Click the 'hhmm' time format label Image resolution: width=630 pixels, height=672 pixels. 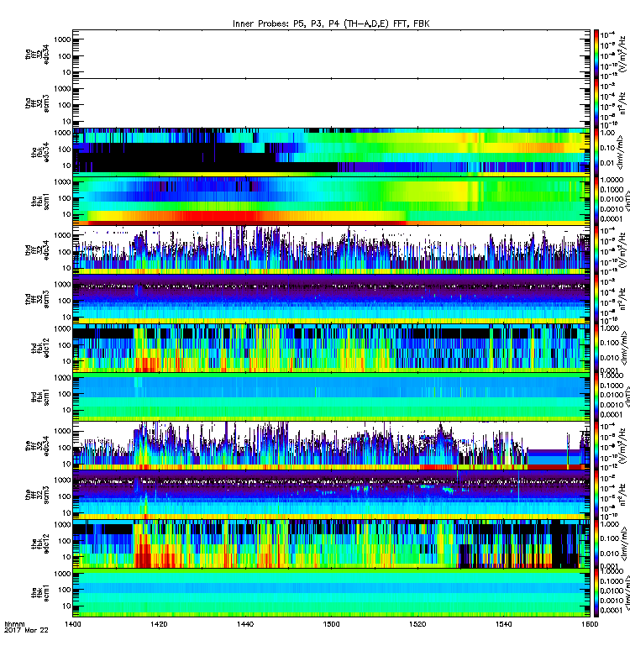(x=14, y=624)
